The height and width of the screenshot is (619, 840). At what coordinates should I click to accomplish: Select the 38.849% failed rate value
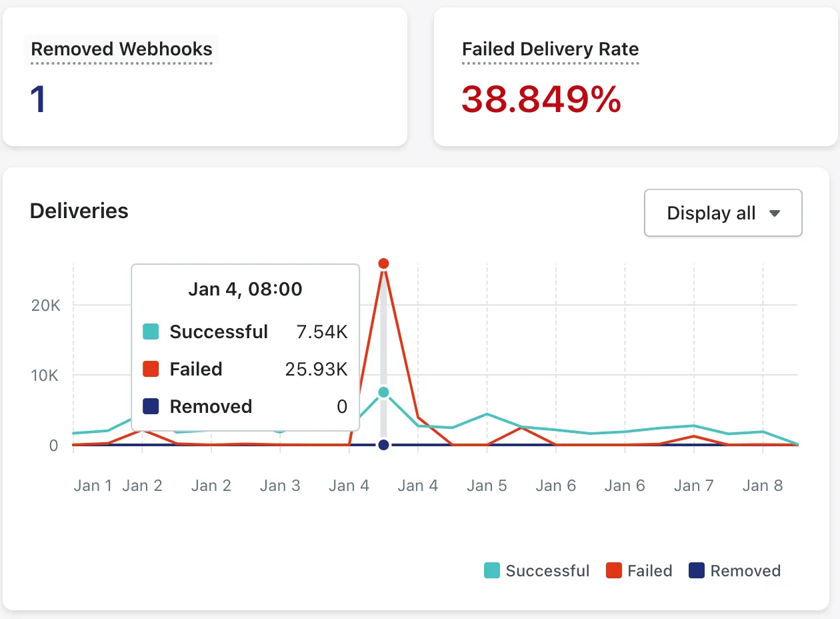click(x=541, y=100)
